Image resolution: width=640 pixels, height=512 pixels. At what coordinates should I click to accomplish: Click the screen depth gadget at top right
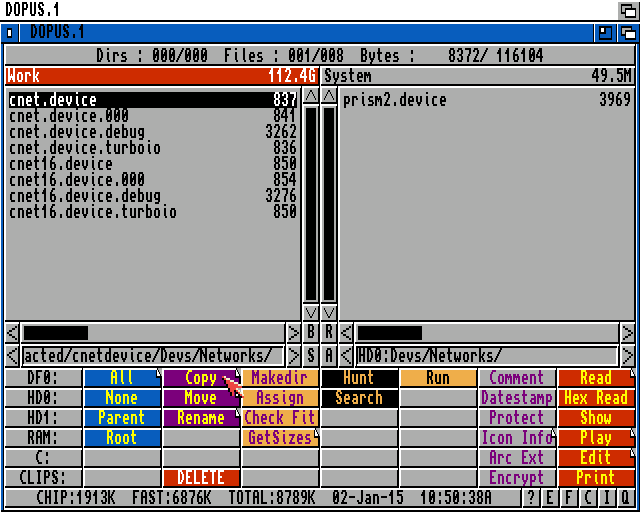627,10
